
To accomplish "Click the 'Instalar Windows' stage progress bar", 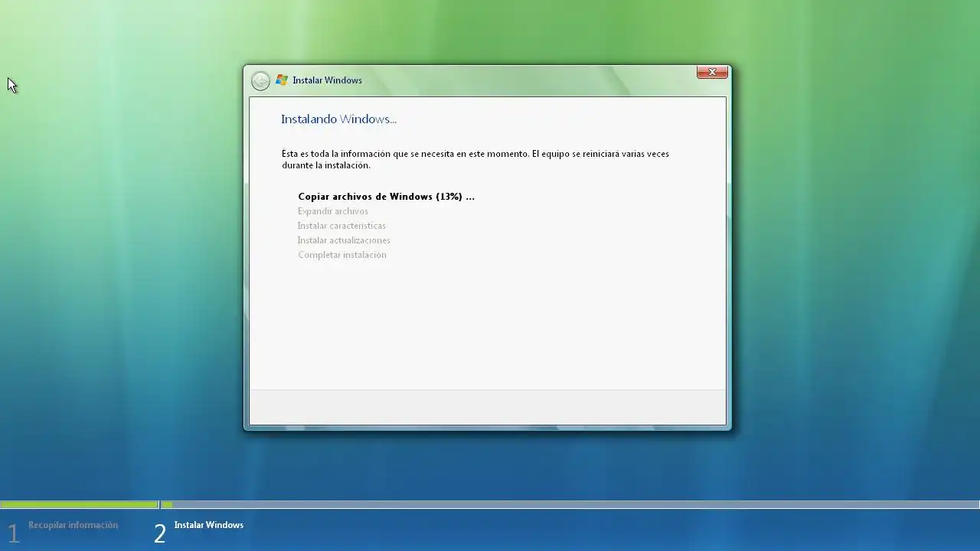I will [x=570, y=504].
